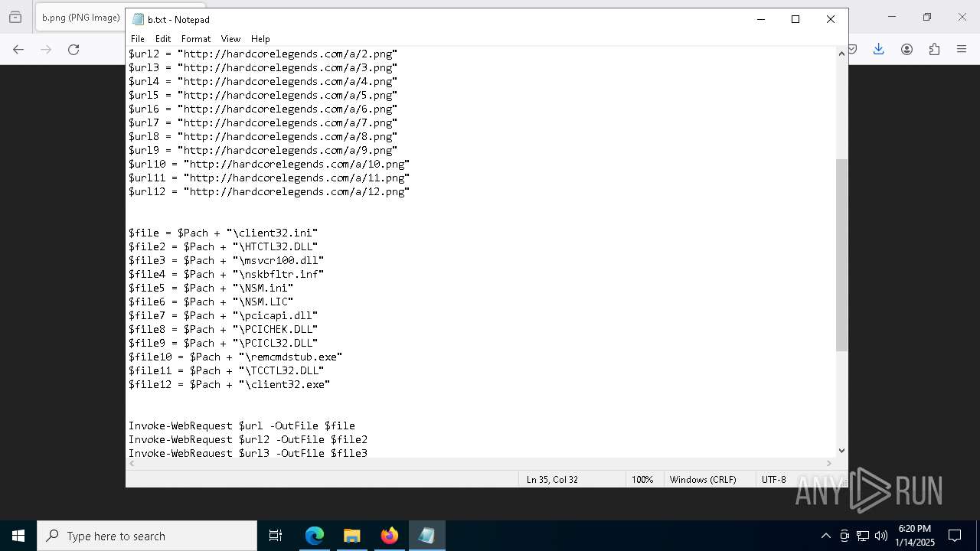This screenshot has width=980, height=551.
Task: Open Firefox downloads panel
Action: tap(879, 49)
